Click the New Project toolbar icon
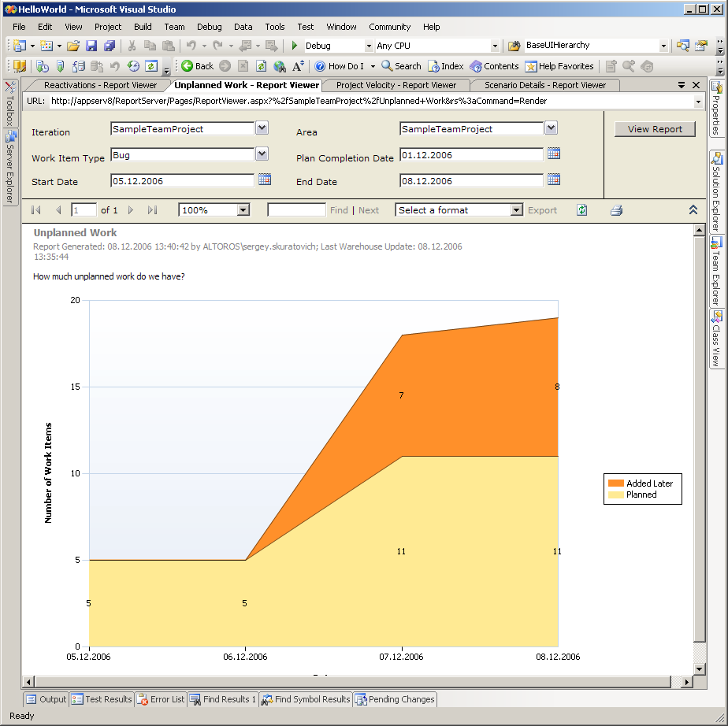The width and height of the screenshot is (728, 726). pos(20,46)
